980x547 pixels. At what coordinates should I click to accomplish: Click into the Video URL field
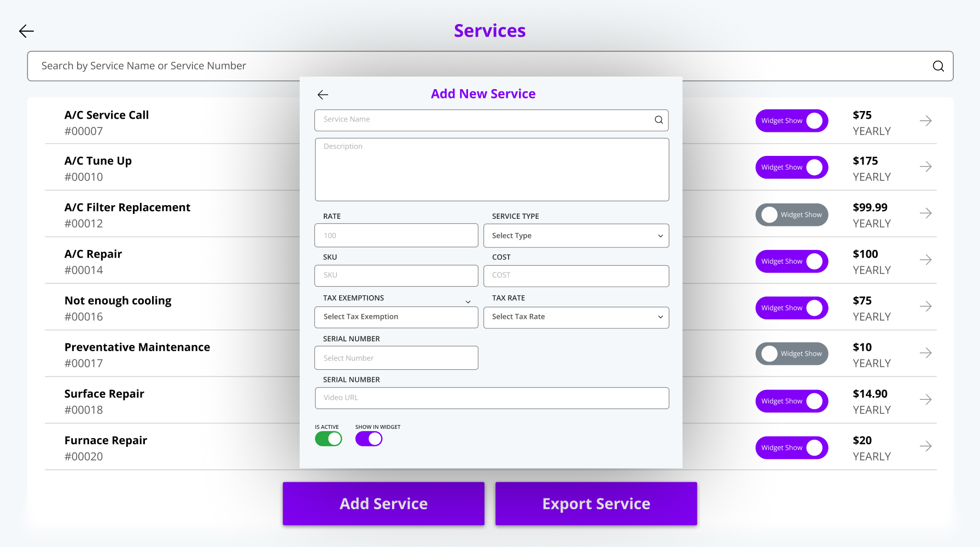[x=492, y=398]
